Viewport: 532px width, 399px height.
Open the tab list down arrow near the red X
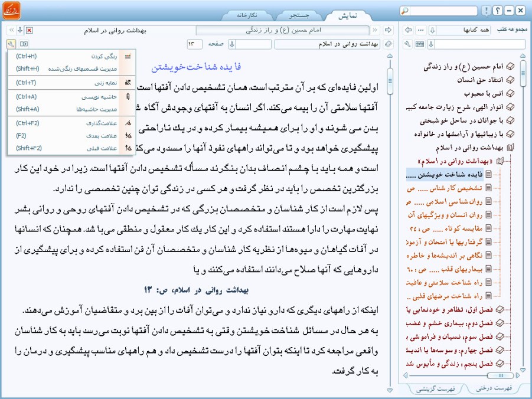[20, 30]
